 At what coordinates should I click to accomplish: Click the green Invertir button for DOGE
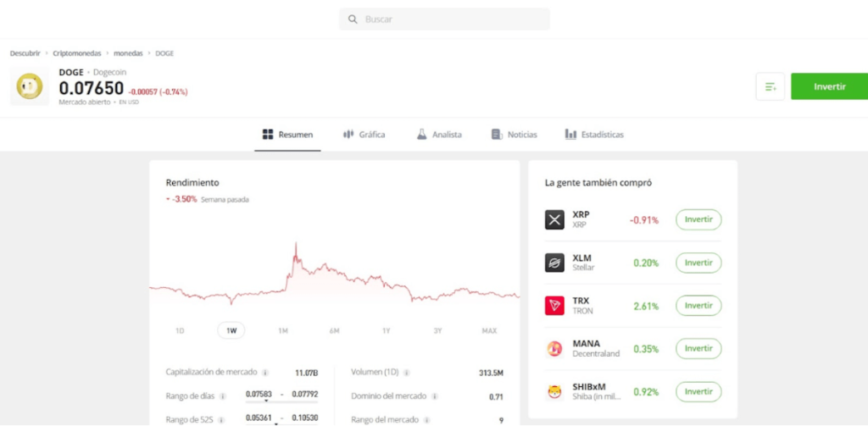click(x=829, y=86)
